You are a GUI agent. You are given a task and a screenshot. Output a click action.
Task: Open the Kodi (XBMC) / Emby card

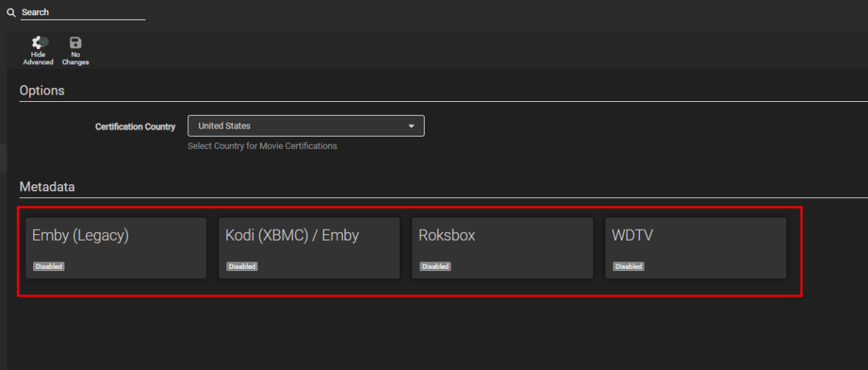pyautogui.click(x=309, y=248)
